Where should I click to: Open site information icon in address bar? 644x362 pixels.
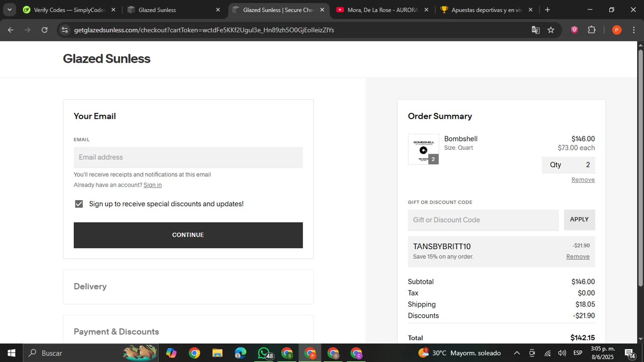click(x=65, y=30)
